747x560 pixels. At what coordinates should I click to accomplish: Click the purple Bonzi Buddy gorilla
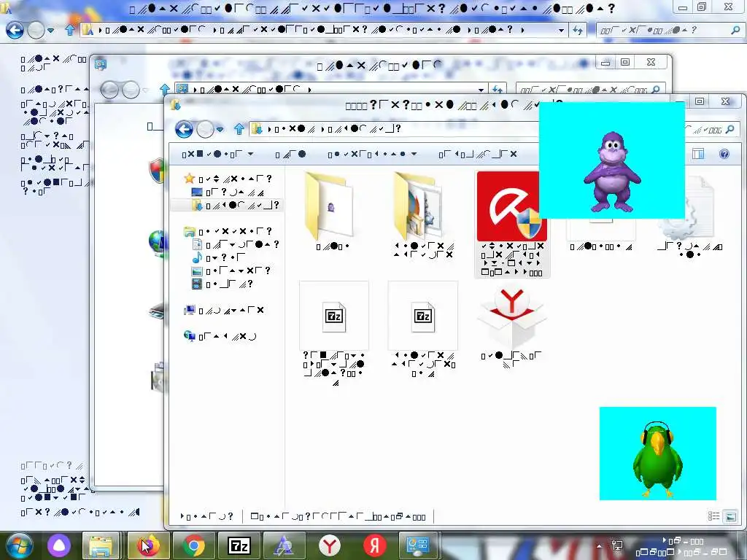coord(612,172)
